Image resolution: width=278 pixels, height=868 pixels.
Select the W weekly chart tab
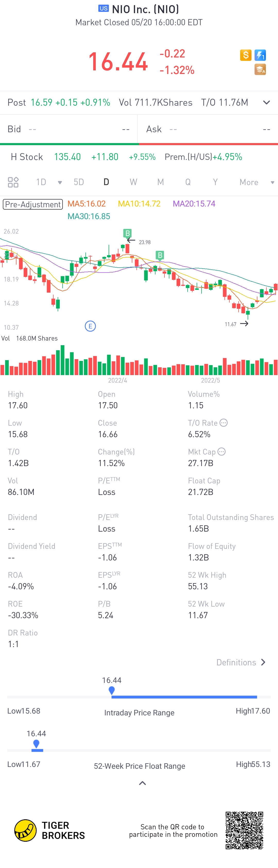point(133,182)
